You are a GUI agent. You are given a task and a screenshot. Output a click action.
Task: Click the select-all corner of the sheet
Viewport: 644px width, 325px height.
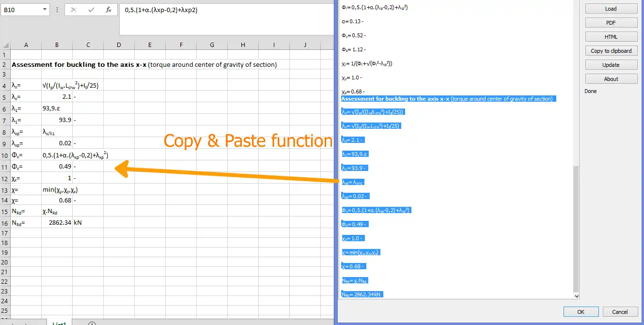tap(5, 45)
